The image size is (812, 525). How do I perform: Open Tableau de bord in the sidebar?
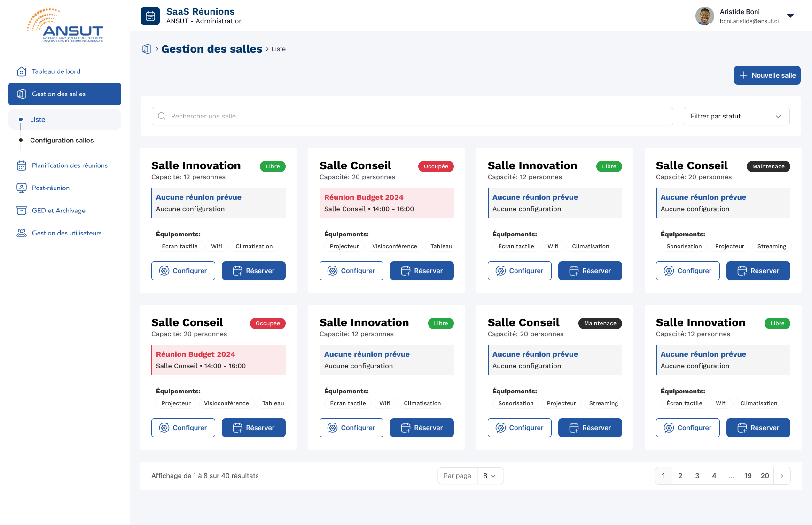[65, 71]
